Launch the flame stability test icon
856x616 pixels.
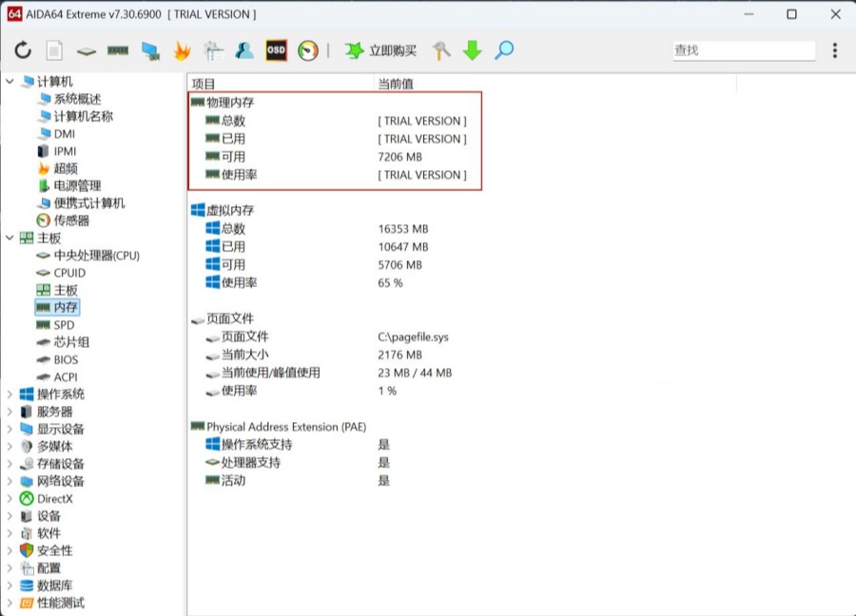(182, 50)
